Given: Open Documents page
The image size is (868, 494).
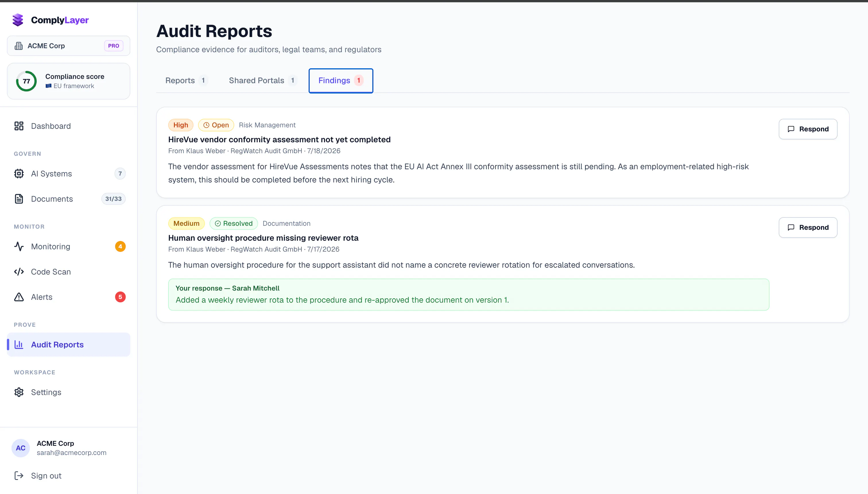Looking at the screenshot, I should [x=68, y=199].
